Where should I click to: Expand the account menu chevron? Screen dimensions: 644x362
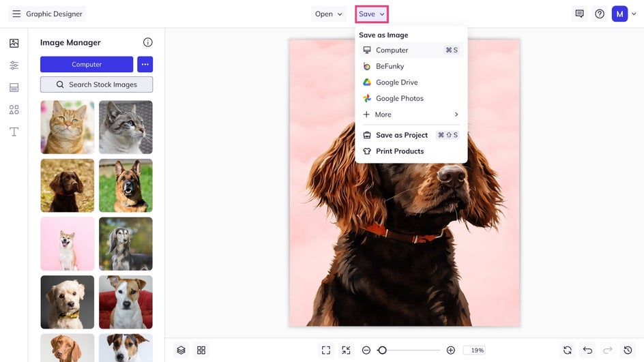tap(634, 14)
